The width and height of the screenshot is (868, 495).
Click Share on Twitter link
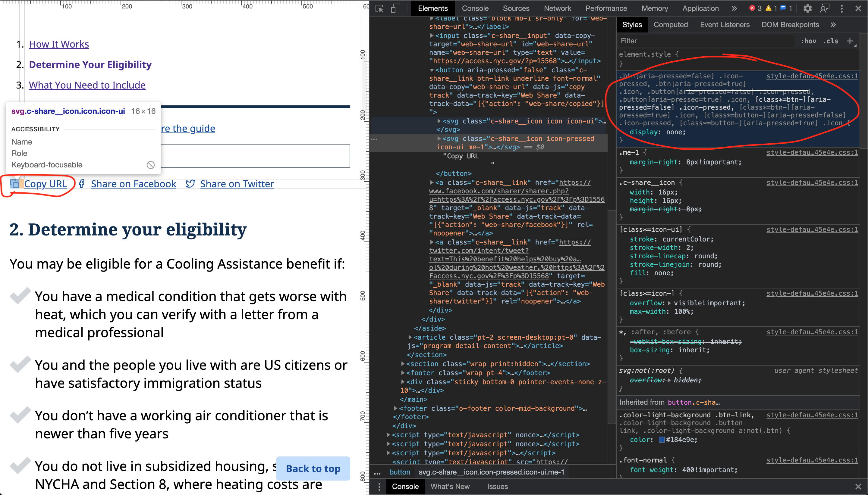pos(237,184)
